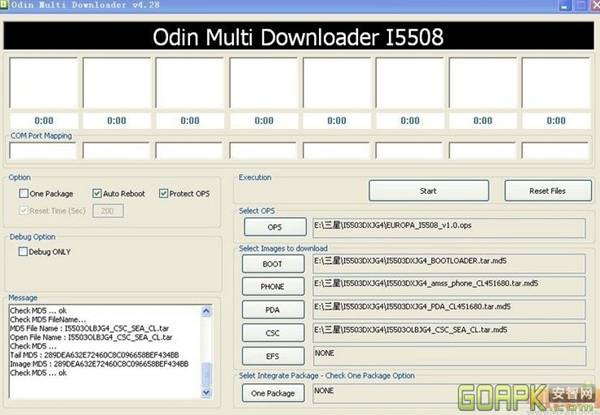Click the Message log scroll up arrow
Viewport: 600px width, 415px height.
[206, 311]
